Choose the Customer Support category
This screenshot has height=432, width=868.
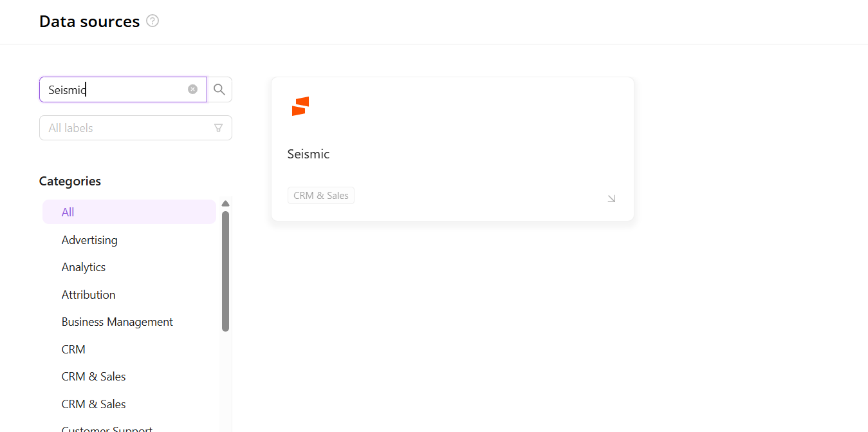tap(107, 427)
